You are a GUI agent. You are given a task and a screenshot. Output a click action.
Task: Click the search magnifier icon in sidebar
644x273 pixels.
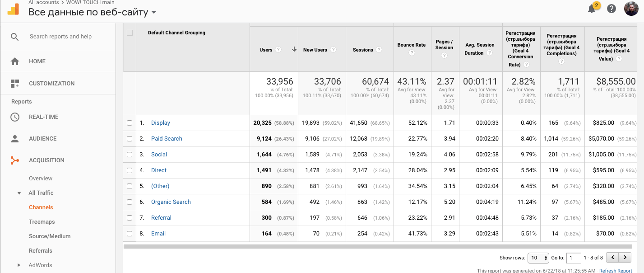(15, 37)
